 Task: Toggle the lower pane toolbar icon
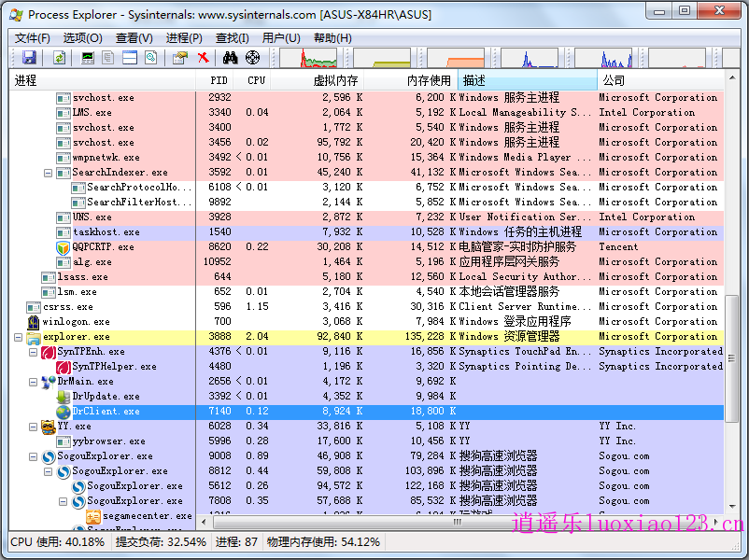tap(130, 58)
